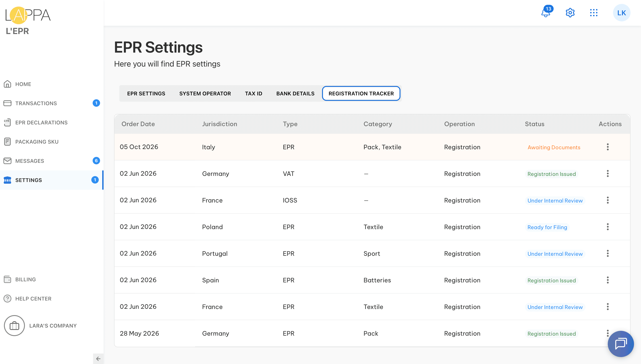Click Registration Issued status in Spain row
The width and height of the screenshot is (641, 364).
551,280
